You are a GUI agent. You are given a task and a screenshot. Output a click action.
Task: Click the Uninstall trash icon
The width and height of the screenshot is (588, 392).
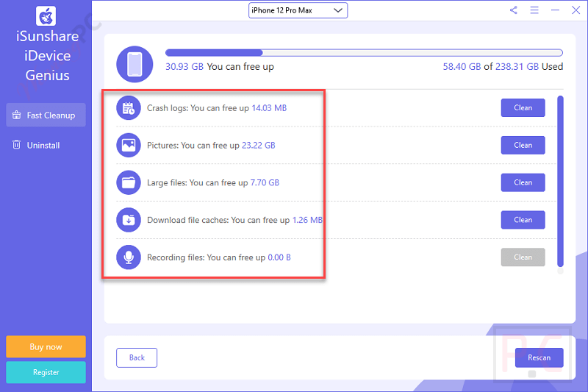pos(16,145)
